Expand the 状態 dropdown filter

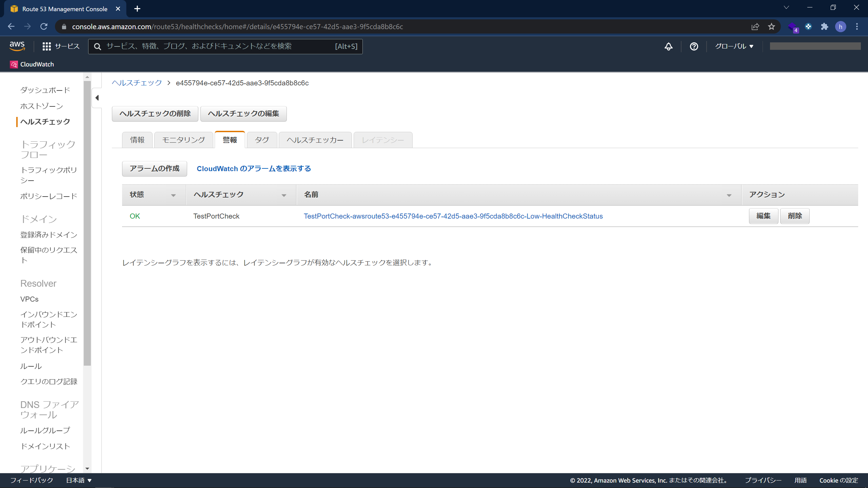[x=174, y=195]
